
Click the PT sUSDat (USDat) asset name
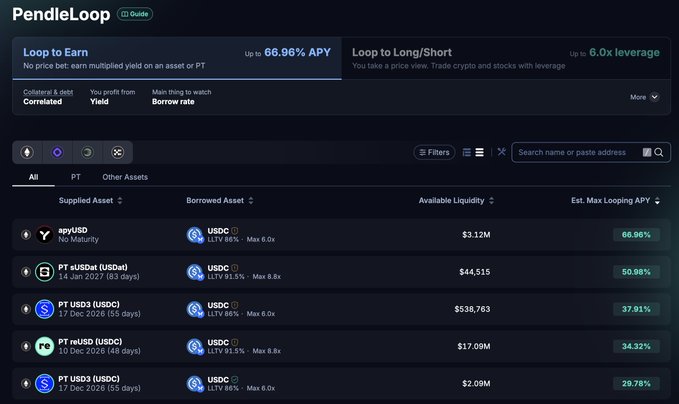coord(93,268)
